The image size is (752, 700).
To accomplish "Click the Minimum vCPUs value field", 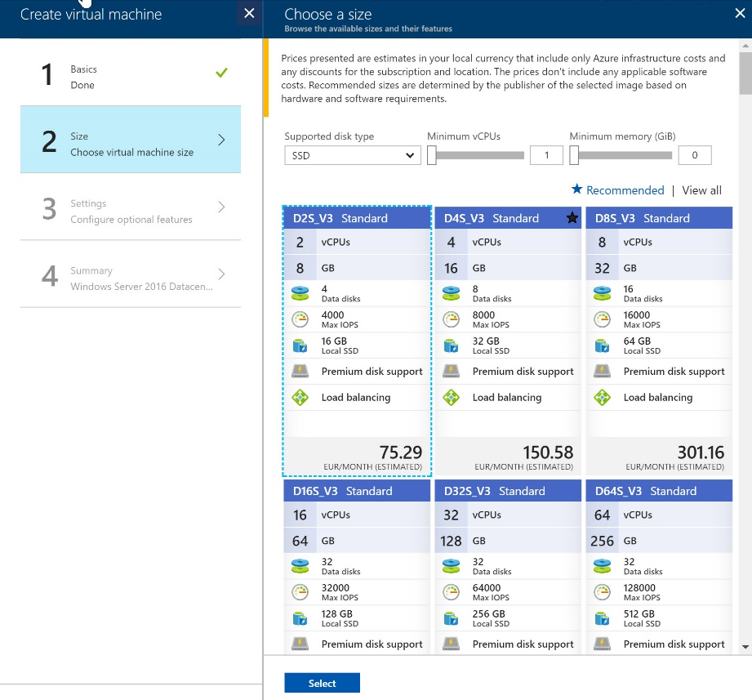I will 546,155.
